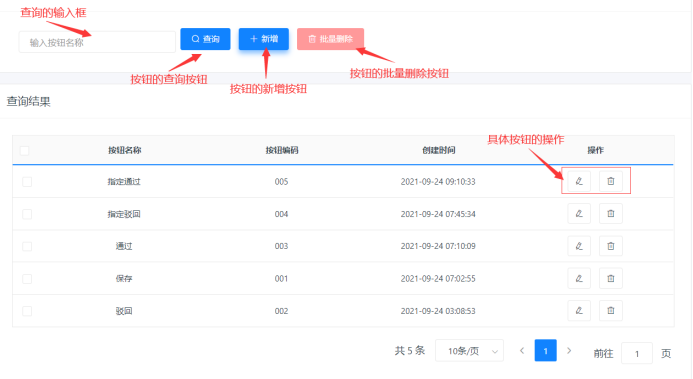This screenshot has height=379, width=693.
Task: Click the 查询 search button
Action: click(x=205, y=39)
